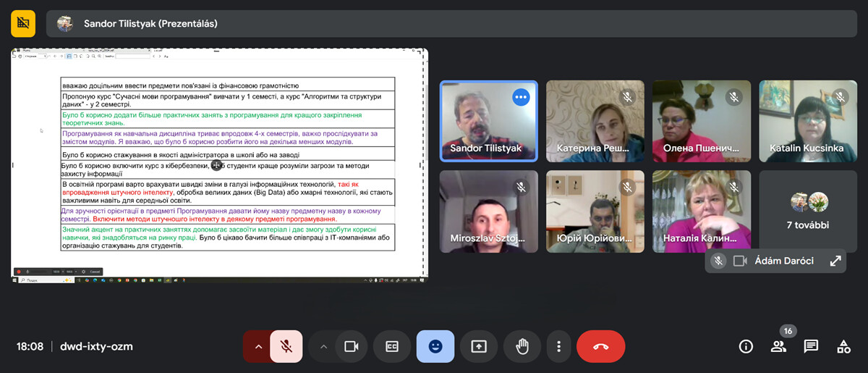Open the three-dot more options menu

[x=558, y=346]
